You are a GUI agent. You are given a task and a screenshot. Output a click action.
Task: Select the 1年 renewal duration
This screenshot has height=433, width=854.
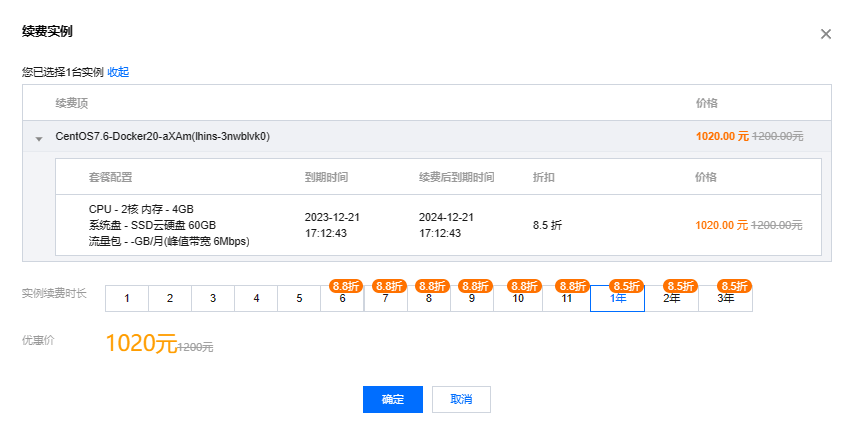click(x=617, y=298)
